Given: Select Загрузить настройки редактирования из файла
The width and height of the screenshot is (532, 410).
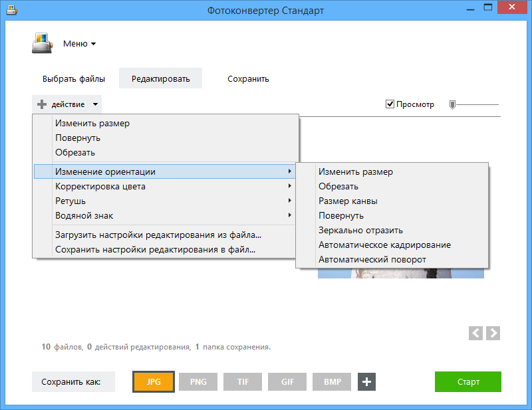Looking at the screenshot, I should (165, 235).
